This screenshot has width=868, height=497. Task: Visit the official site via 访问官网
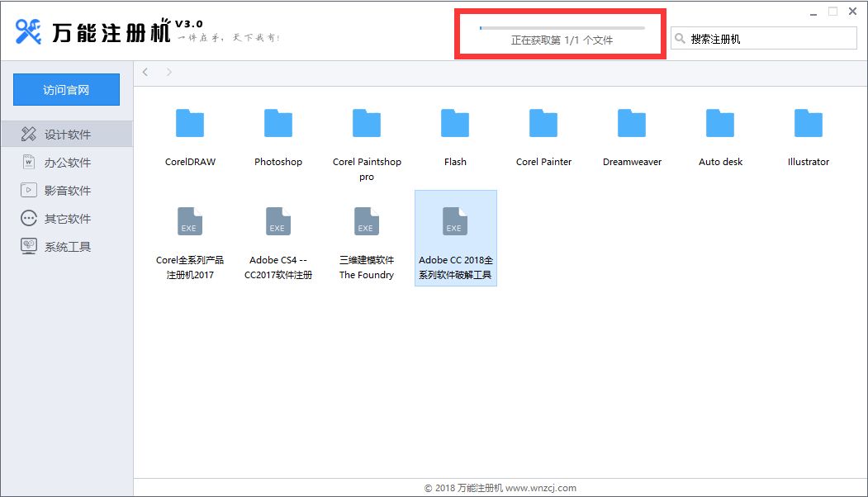[x=66, y=90]
